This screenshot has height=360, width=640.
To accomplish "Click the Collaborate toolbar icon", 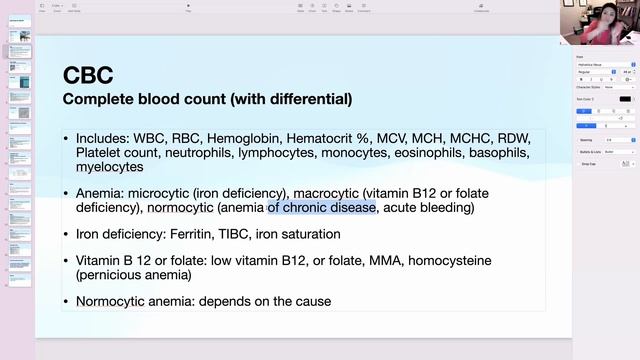I will [x=481, y=7].
